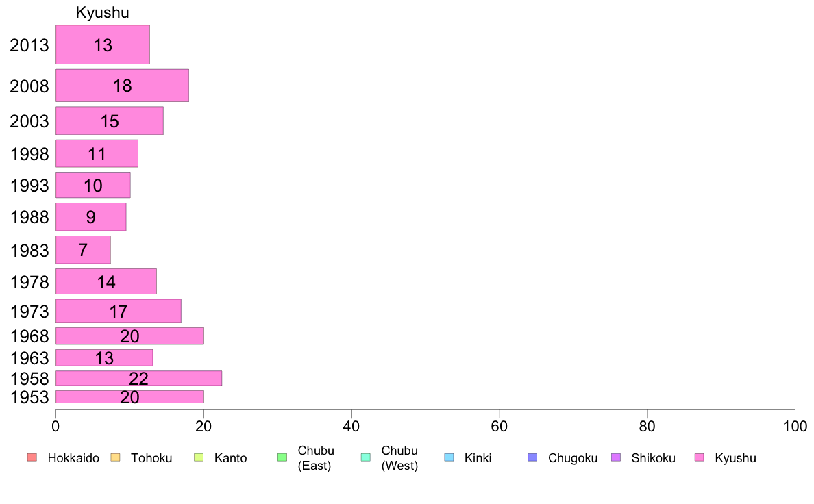Click the Shikoku legend color swatch
Viewport: 814px width, 504px height.
click(616, 457)
